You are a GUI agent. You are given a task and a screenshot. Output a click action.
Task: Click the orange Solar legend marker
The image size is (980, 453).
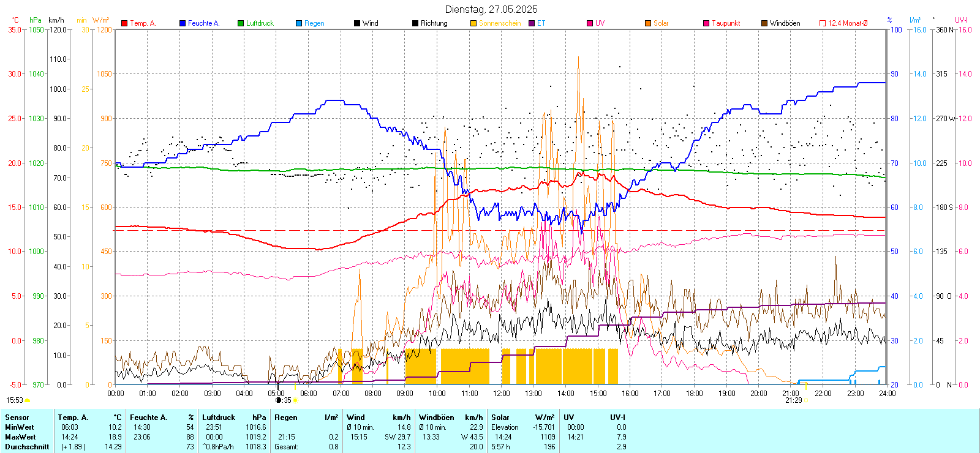point(648,23)
